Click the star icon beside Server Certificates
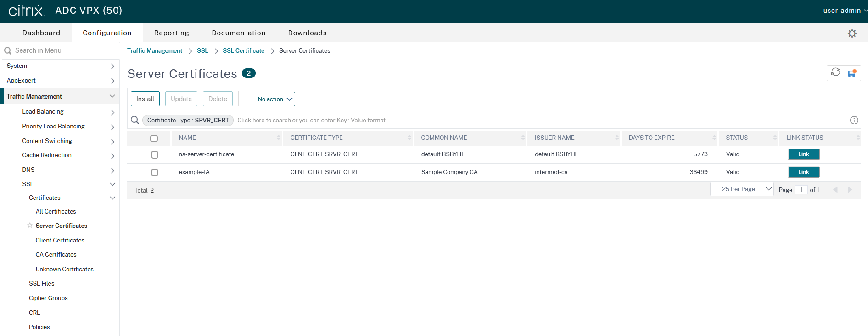Viewport: 868px width, 336px height. point(30,226)
